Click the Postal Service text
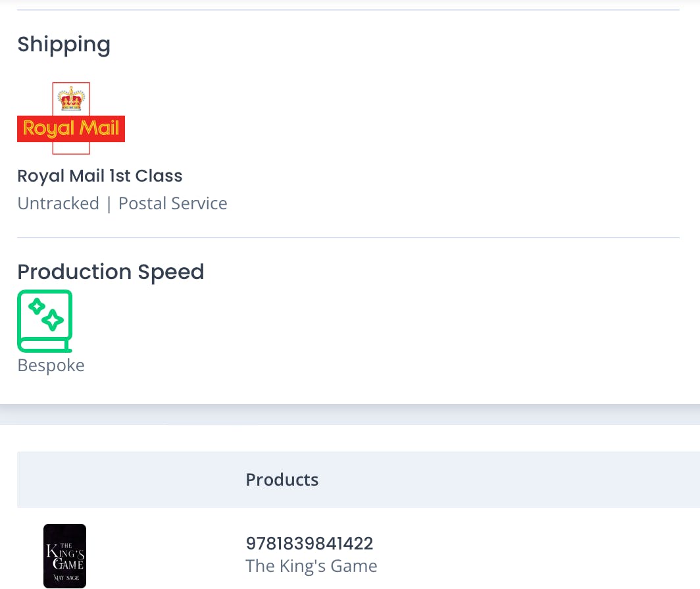The image size is (700, 589). [x=172, y=203]
